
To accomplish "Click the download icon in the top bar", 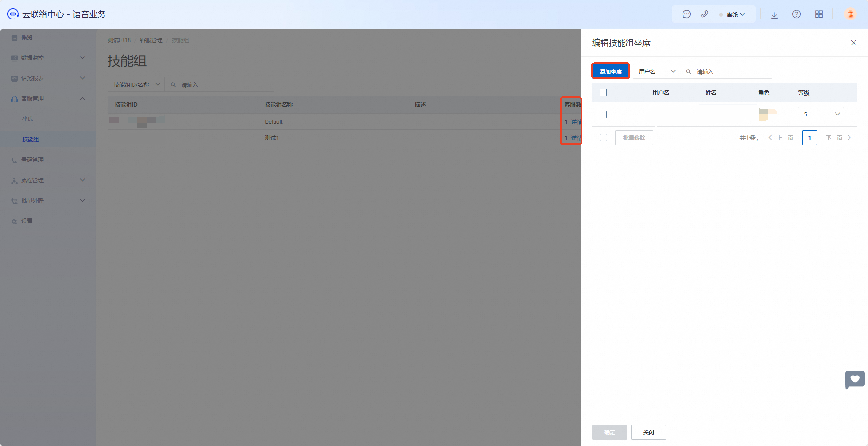I will [774, 15].
